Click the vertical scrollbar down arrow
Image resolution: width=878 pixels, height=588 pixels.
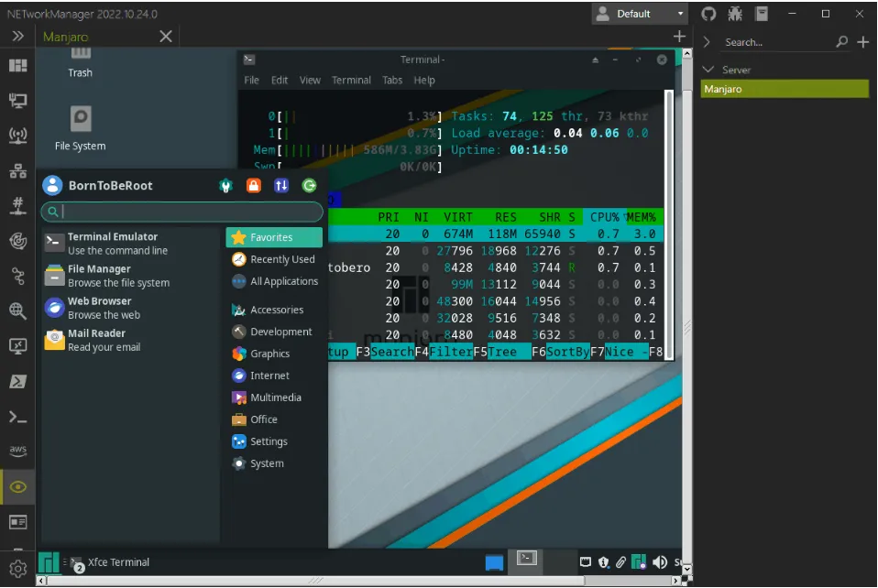click(x=687, y=570)
